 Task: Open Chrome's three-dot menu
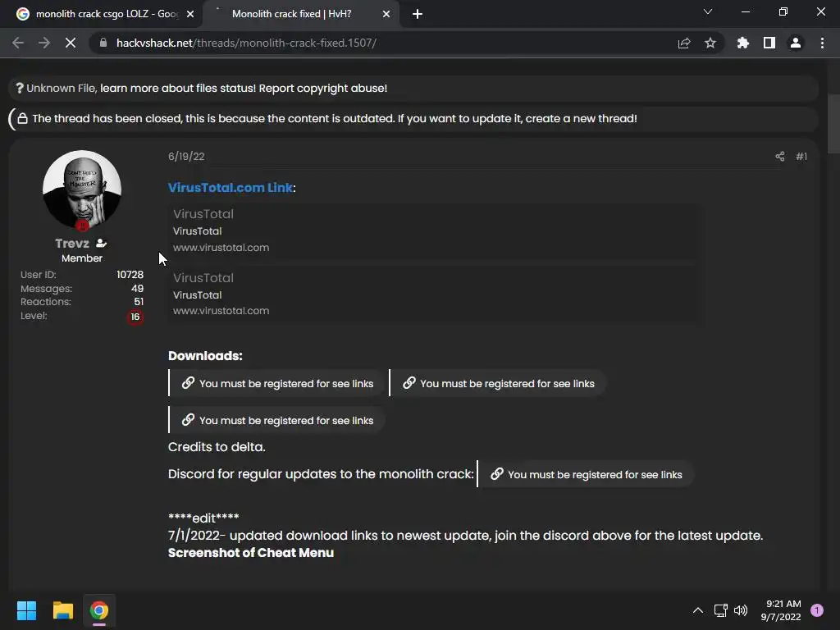tap(822, 43)
